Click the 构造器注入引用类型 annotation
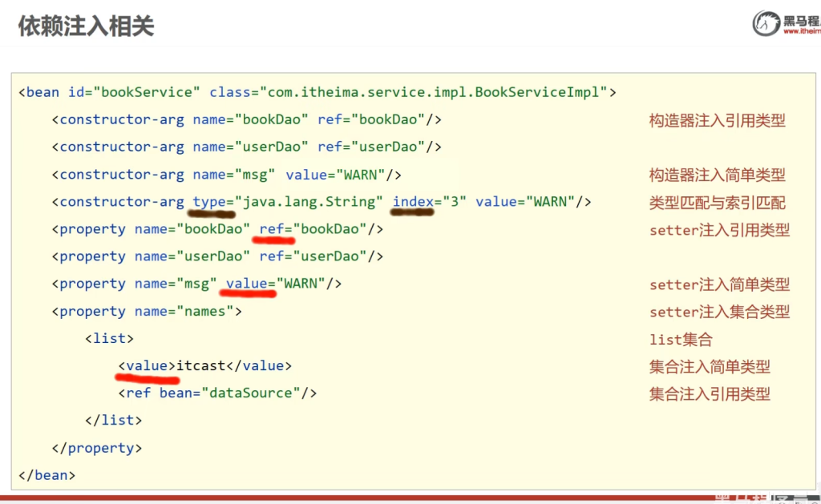The width and height of the screenshot is (821, 504). coord(717,120)
